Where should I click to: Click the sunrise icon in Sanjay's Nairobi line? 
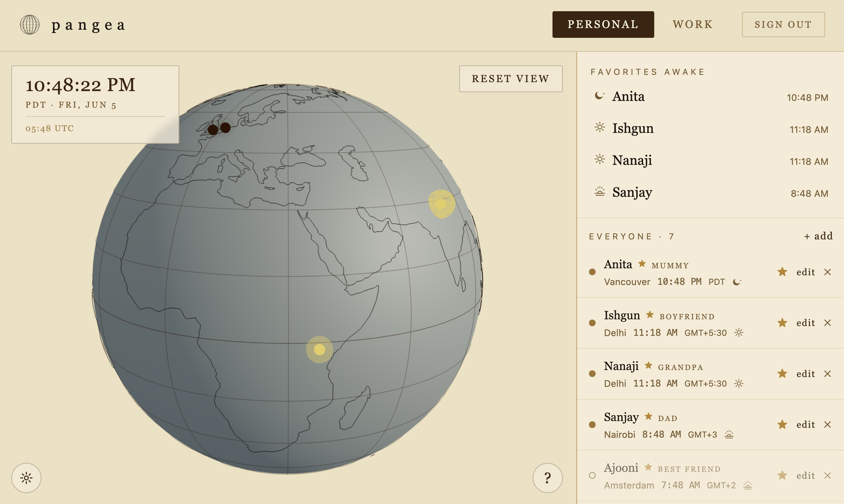729,434
